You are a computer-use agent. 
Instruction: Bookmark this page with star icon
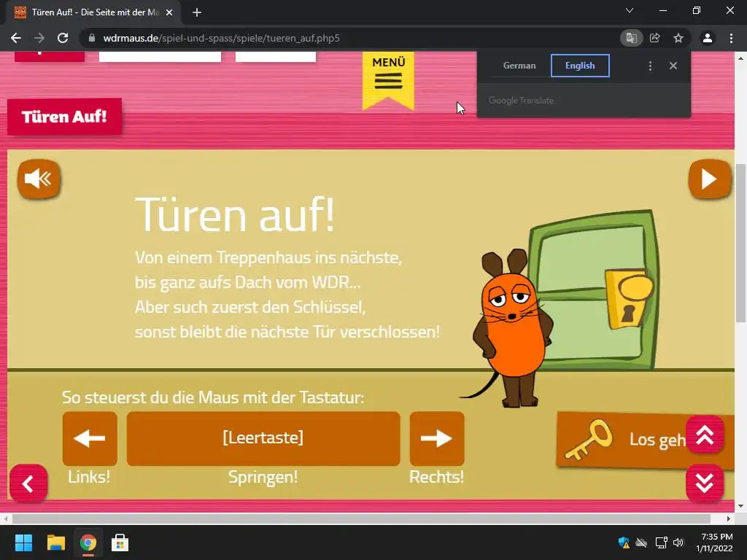[x=678, y=38]
